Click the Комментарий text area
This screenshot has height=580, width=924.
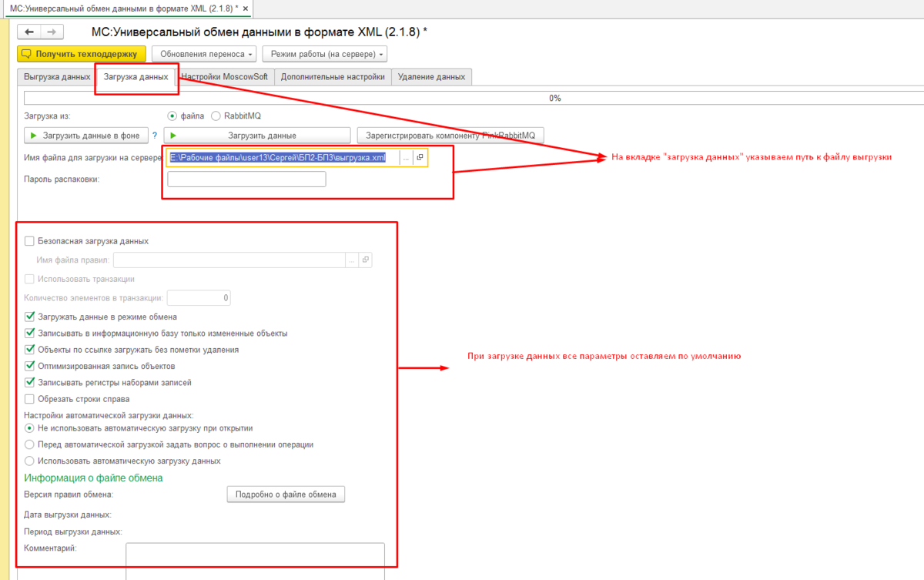pos(255,561)
